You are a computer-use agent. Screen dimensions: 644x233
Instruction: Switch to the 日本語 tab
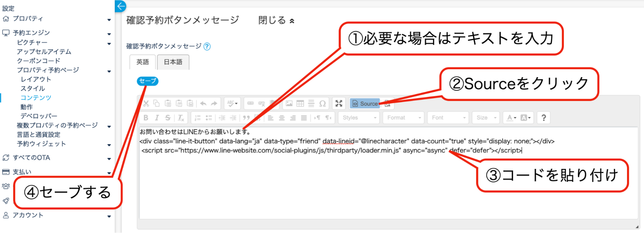[x=173, y=62]
